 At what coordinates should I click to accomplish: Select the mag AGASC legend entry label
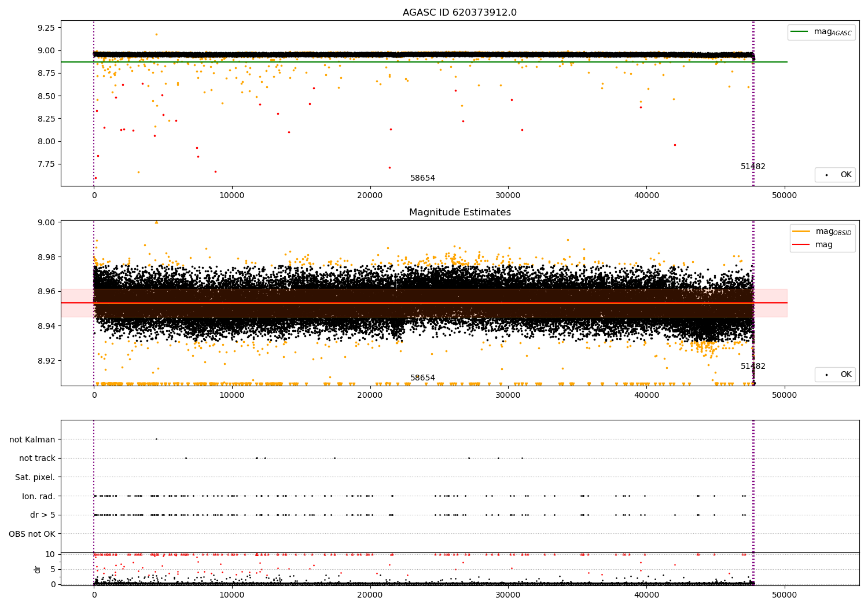click(833, 32)
